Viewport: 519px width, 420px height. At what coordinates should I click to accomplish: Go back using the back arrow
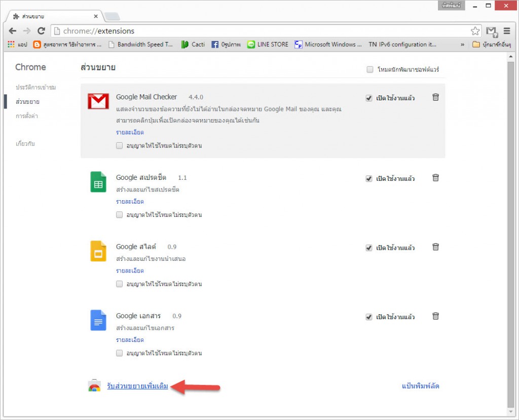click(13, 31)
